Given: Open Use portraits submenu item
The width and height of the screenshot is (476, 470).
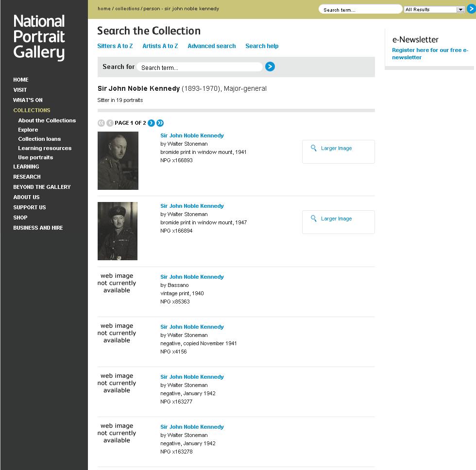Looking at the screenshot, I should (35, 157).
